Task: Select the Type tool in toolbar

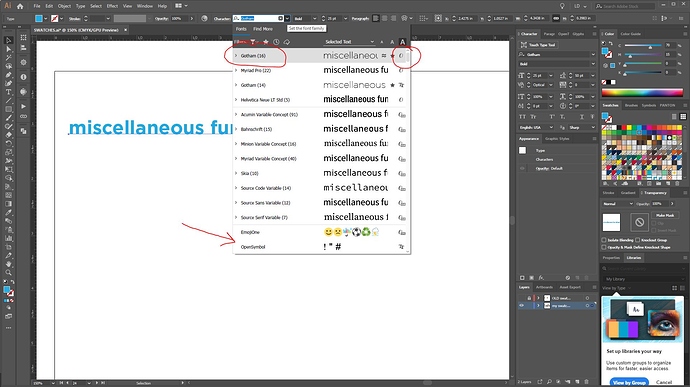Action: pyautogui.click(x=8, y=92)
